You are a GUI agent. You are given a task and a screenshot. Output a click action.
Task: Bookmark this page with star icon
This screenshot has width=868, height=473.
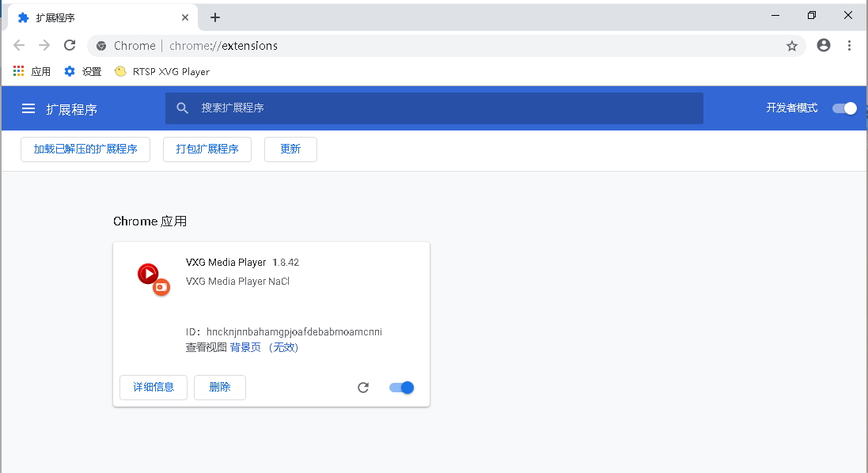791,46
